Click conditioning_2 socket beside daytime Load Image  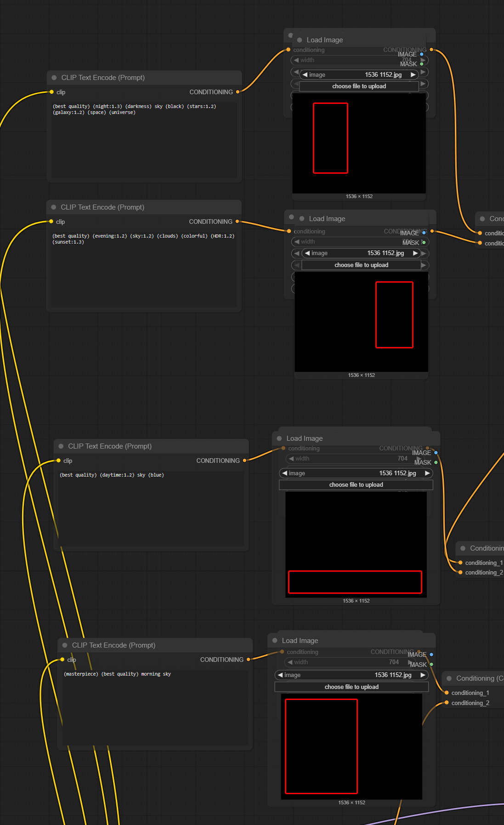460,572
